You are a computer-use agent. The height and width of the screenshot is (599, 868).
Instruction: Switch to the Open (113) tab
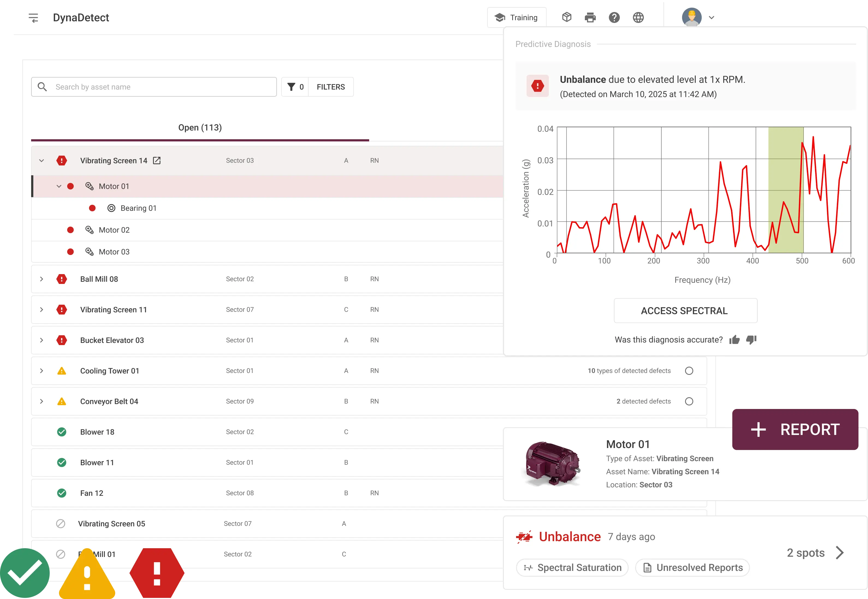pos(200,127)
